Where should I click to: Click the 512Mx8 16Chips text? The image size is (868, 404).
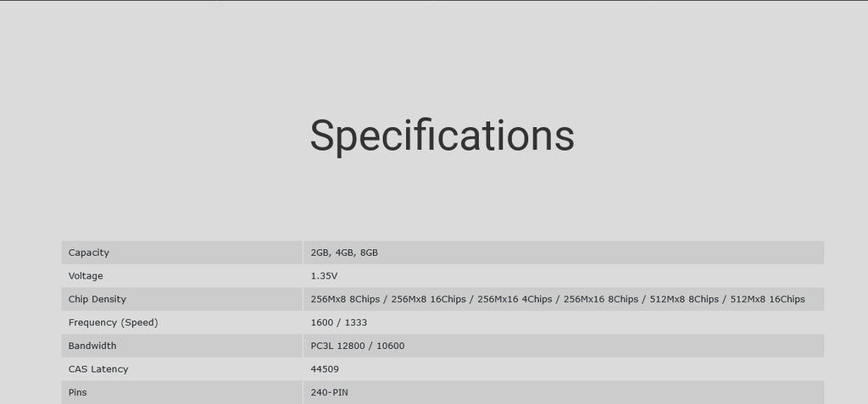(768, 299)
